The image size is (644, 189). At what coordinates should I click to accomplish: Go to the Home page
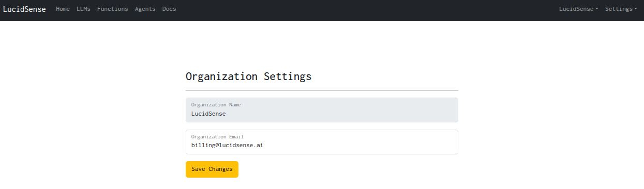[63, 9]
